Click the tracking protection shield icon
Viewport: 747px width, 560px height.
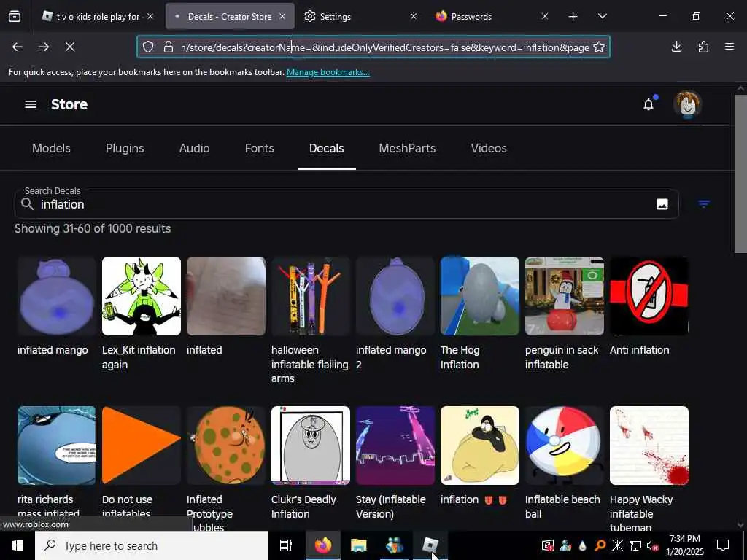pyautogui.click(x=148, y=47)
